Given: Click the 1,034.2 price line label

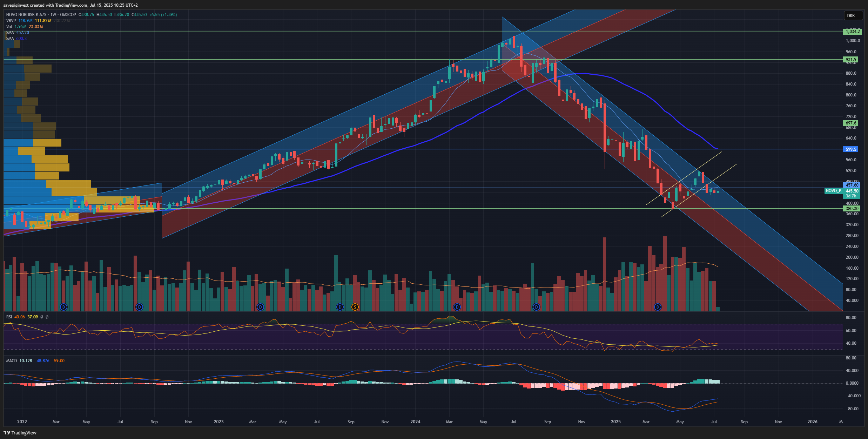Looking at the screenshot, I should pyautogui.click(x=853, y=32).
